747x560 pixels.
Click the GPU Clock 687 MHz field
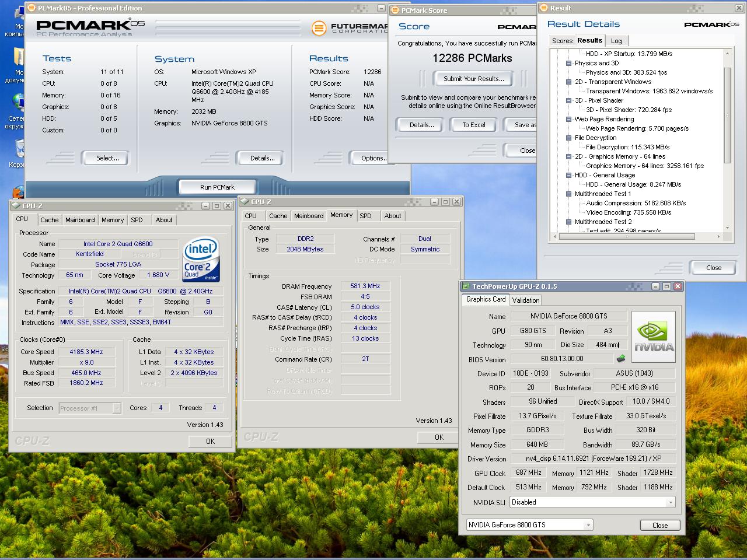[x=529, y=473]
